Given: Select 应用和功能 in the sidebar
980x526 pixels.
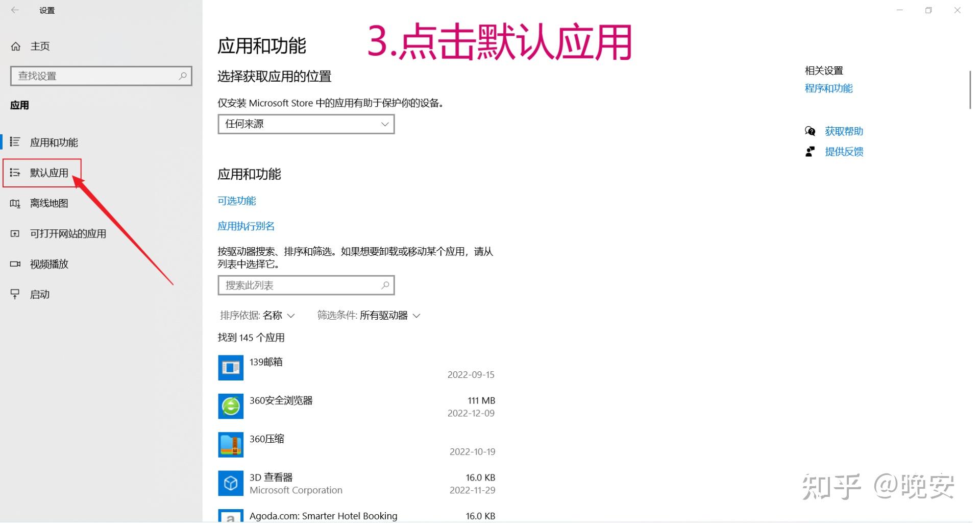Looking at the screenshot, I should click(x=54, y=142).
